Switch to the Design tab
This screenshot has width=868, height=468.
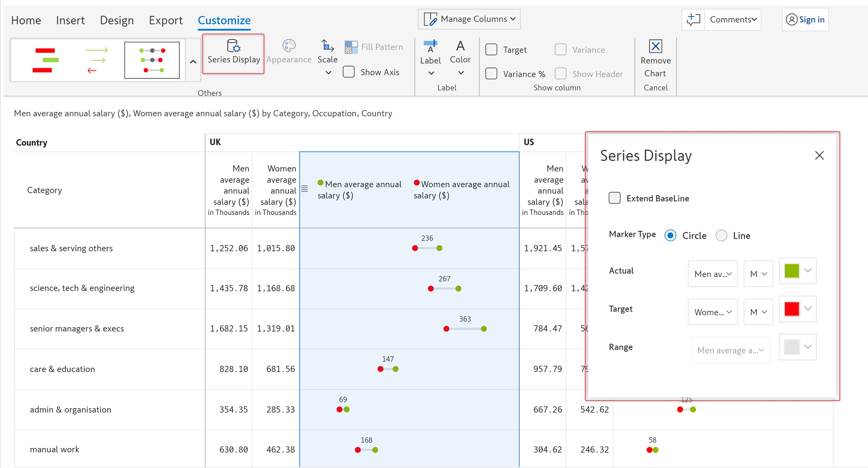click(117, 20)
